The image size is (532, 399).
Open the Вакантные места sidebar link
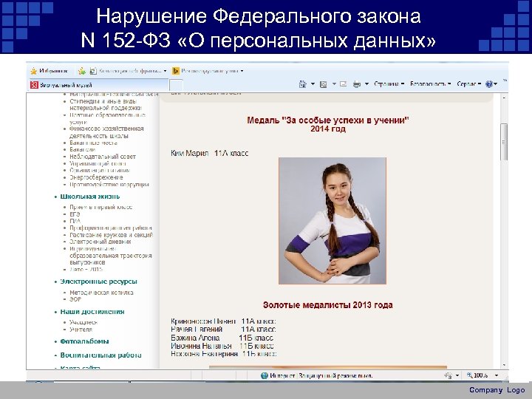tap(93, 143)
